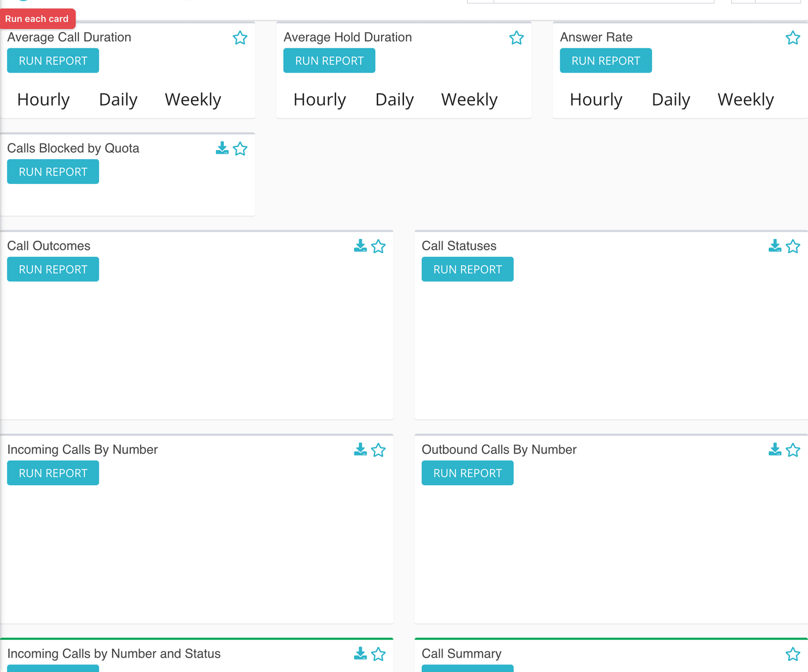Download the Call Statuses report

click(x=775, y=246)
